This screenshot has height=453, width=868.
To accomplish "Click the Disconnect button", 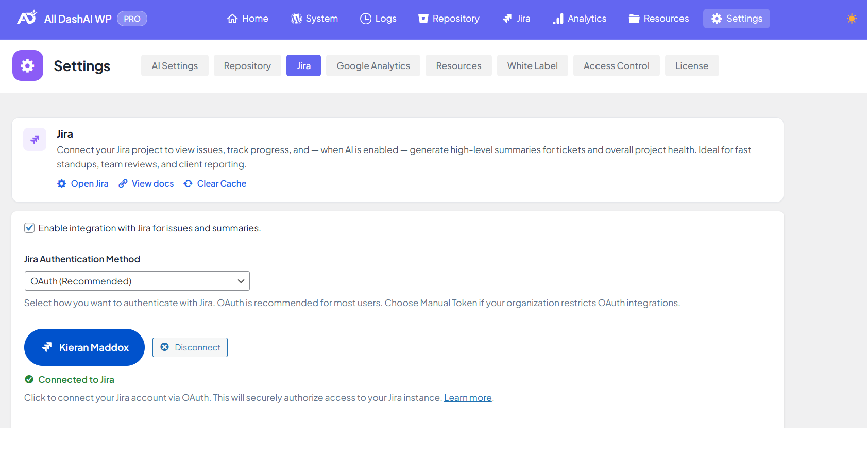I will pos(190,347).
